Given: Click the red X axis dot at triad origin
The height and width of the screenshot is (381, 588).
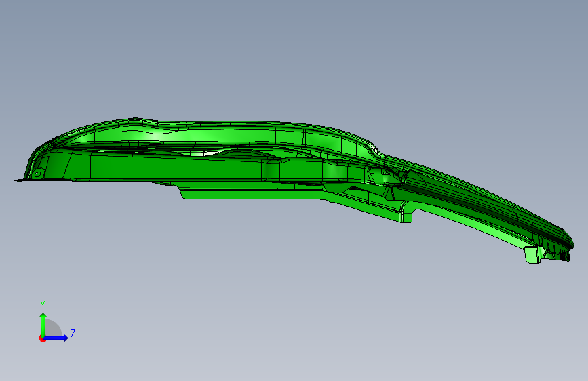Looking at the screenshot, I should [x=42, y=338].
